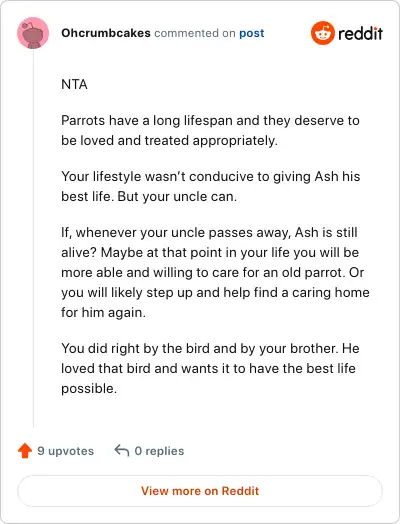This screenshot has height=524, width=400.
Task: Click the black reddit wordmark text
Action: [360, 33]
